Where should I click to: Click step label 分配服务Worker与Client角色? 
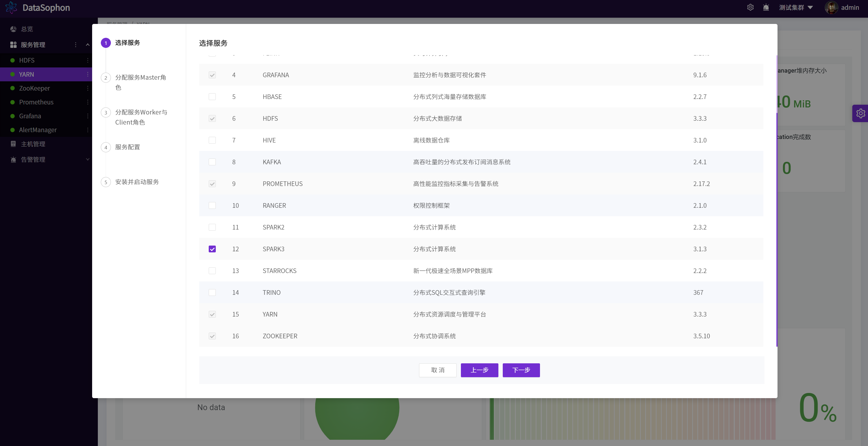point(141,117)
